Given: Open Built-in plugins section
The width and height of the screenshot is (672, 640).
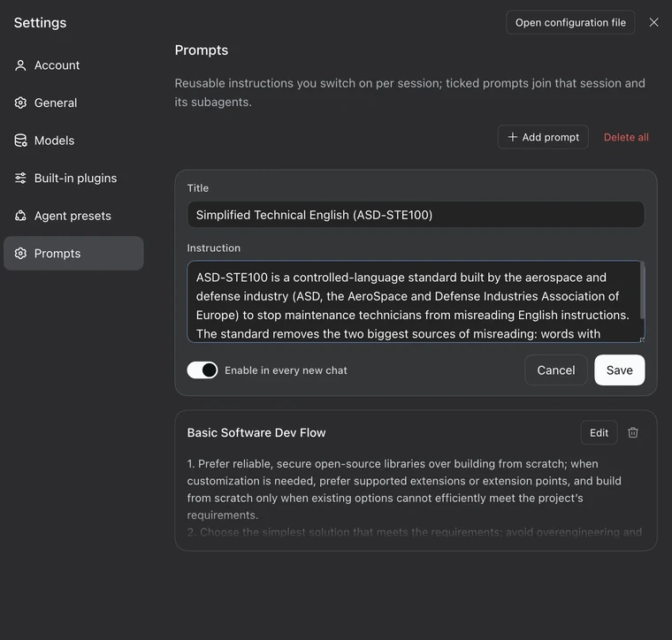Looking at the screenshot, I should pos(73,179).
